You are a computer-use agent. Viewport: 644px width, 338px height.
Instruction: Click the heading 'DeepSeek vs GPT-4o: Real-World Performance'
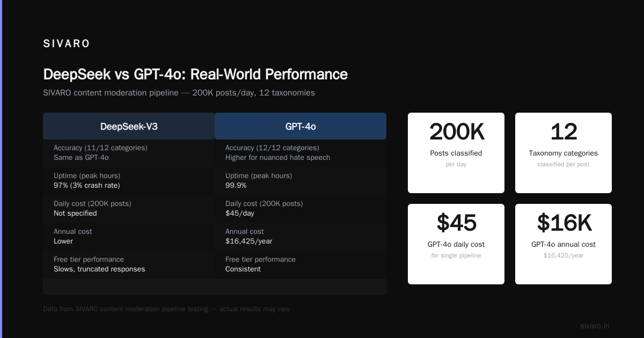tap(195, 74)
